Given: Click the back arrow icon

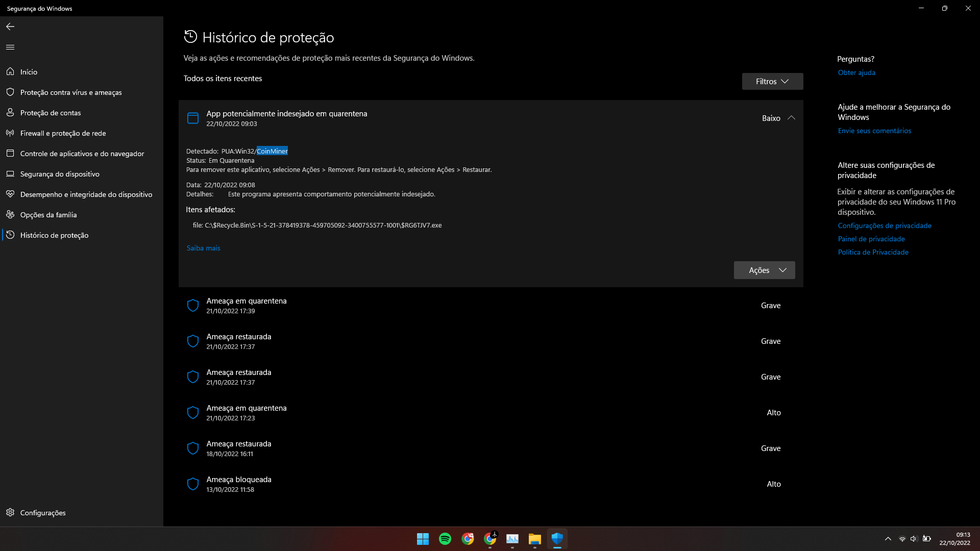Looking at the screenshot, I should coord(10,27).
